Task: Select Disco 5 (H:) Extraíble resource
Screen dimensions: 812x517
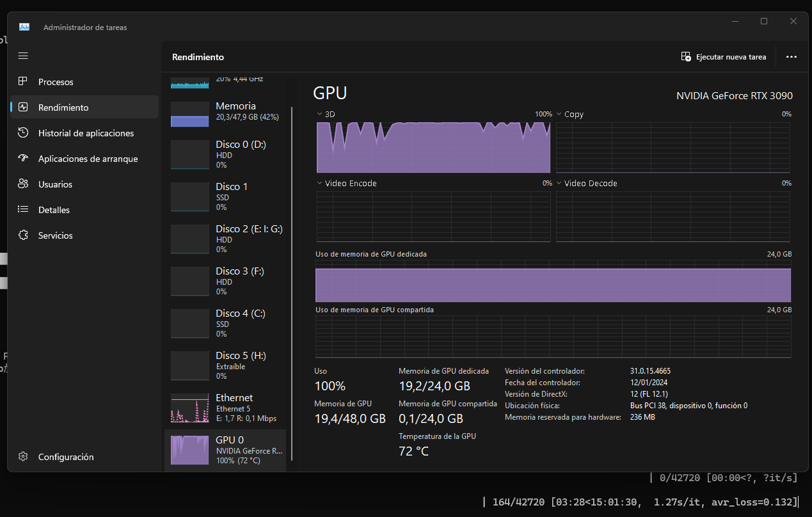Action: point(225,365)
